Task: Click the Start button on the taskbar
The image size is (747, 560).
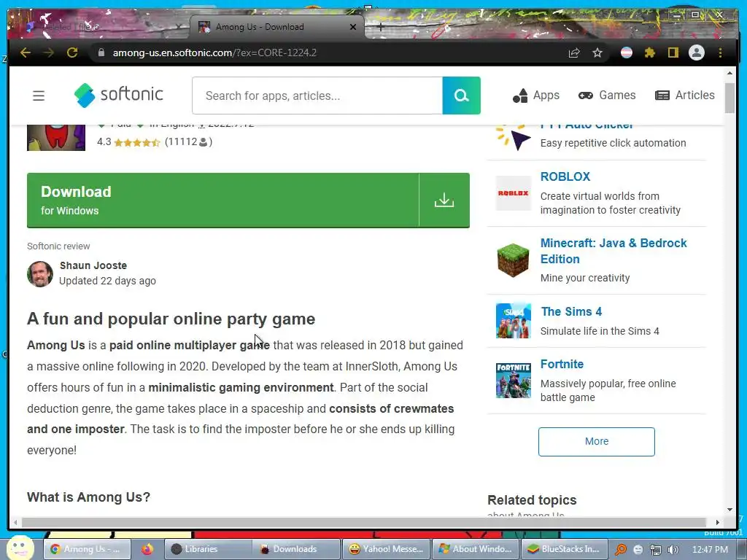Action: click(20, 548)
